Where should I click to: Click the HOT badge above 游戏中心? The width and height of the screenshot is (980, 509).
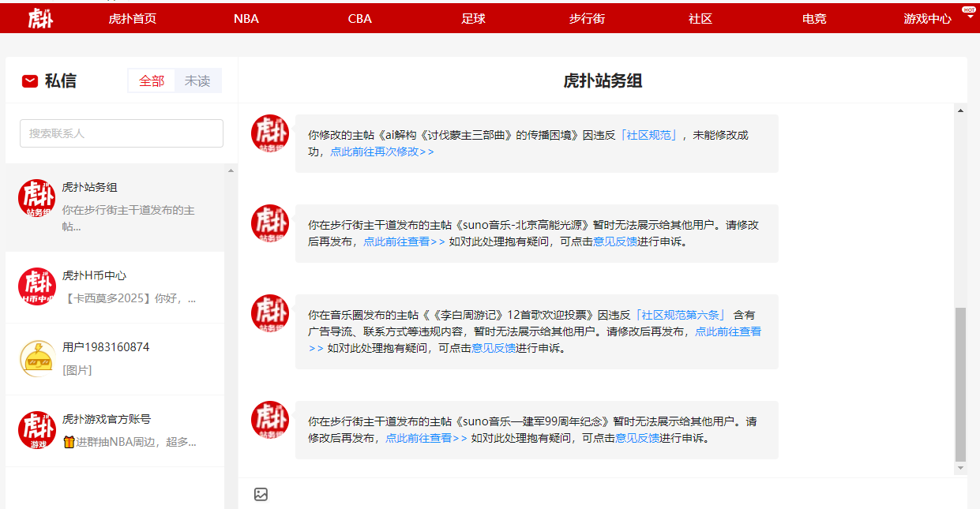point(968,9)
